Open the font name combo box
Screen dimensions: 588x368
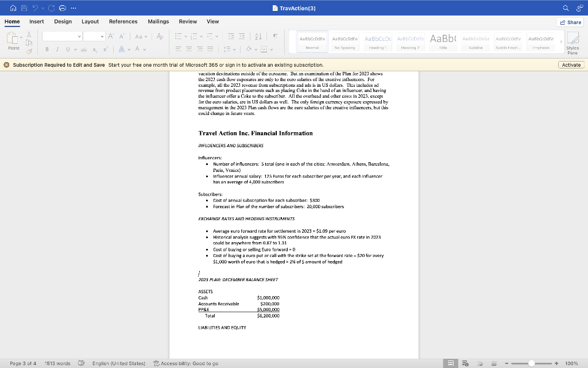[x=62, y=36]
